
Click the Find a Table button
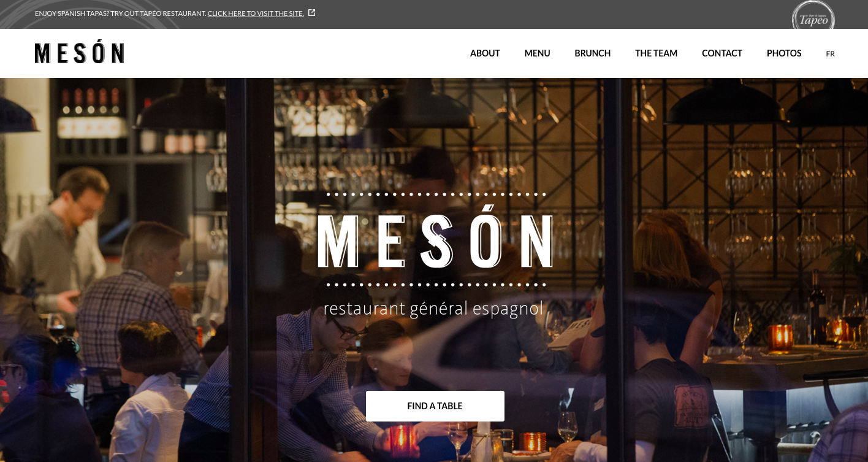(435, 406)
